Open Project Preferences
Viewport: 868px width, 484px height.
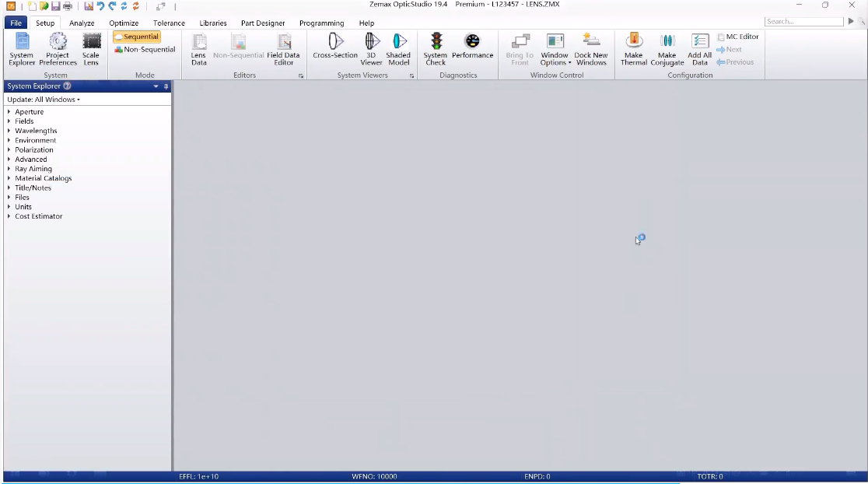[x=58, y=49]
